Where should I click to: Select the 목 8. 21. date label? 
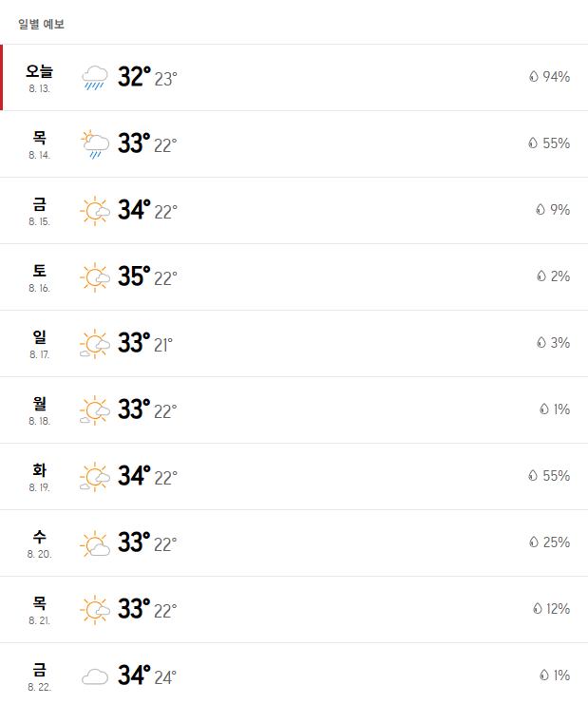tap(40, 610)
